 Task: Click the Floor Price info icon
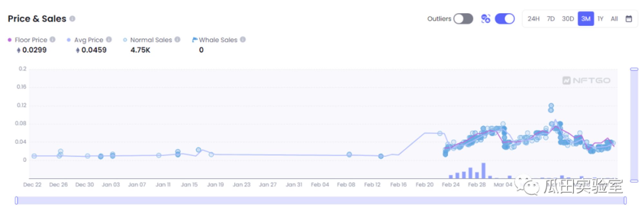(x=52, y=40)
